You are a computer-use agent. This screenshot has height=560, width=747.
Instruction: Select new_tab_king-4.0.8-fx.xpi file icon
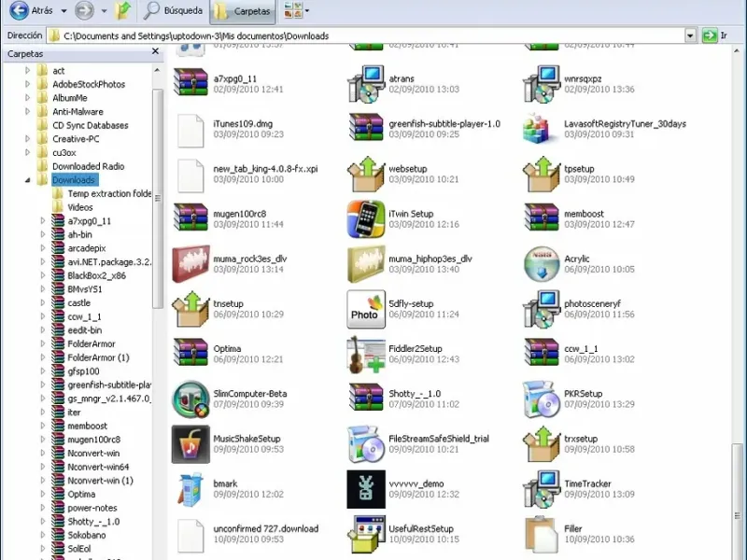point(190,175)
